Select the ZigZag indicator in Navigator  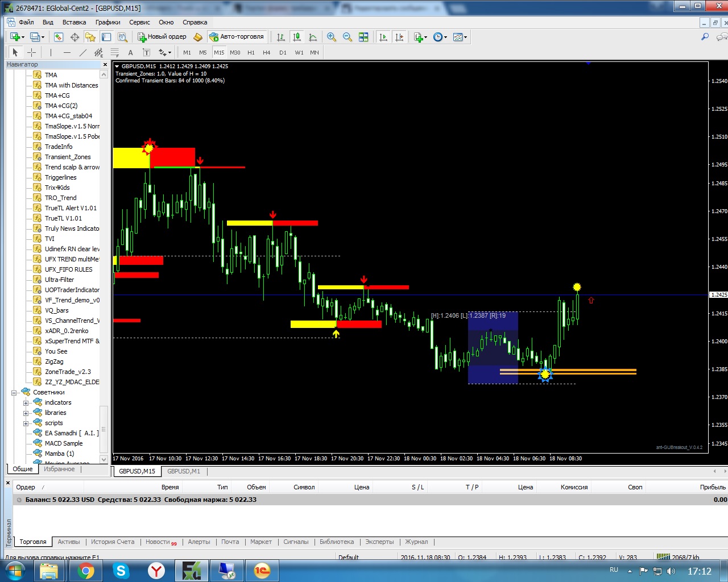pos(54,361)
